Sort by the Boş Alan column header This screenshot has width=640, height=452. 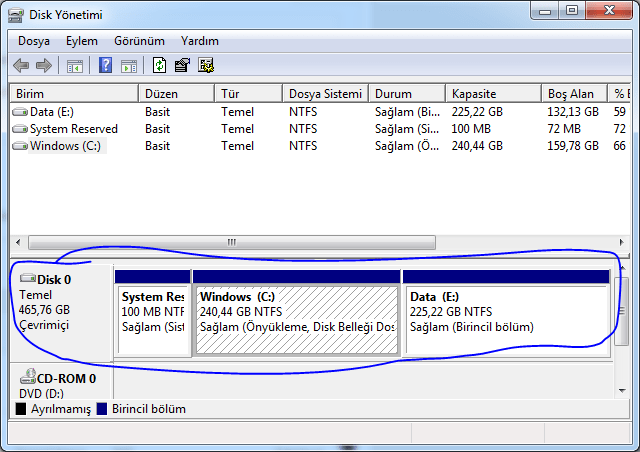[x=574, y=94]
